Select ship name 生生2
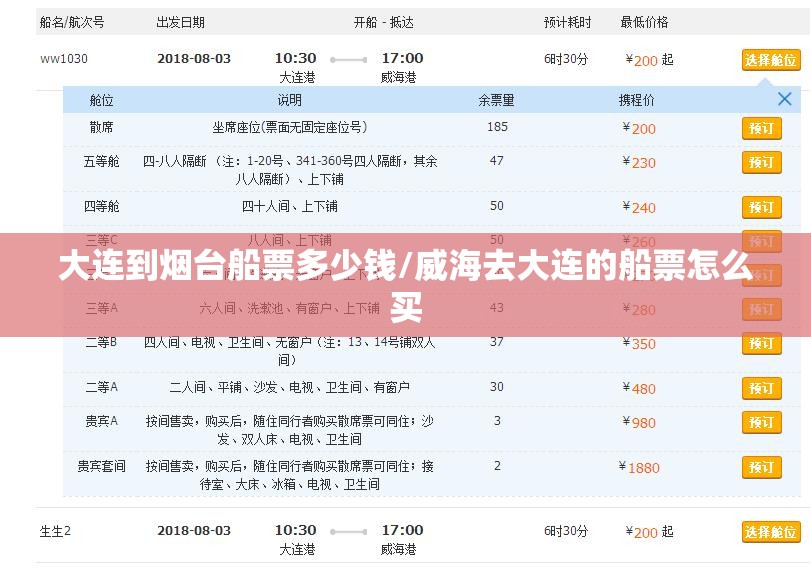Viewport: 811px width, 571px height. pyautogui.click(x=55, y=531)
